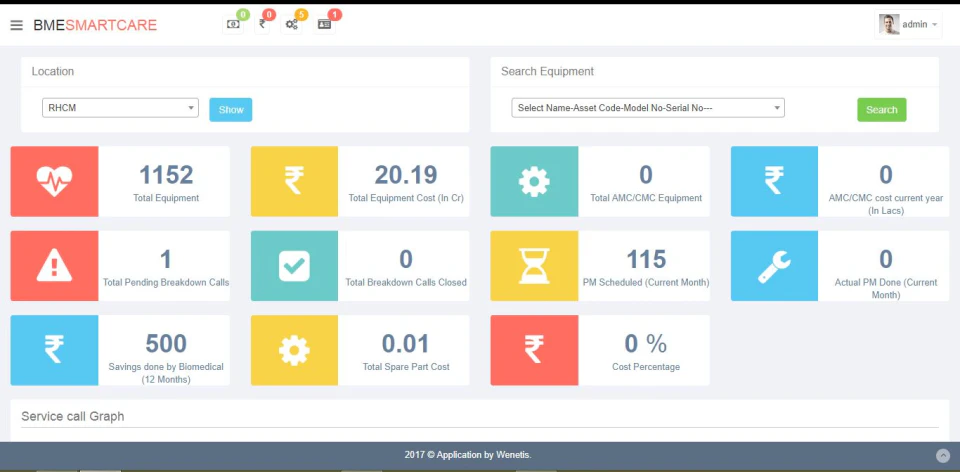Click the rupee icon for Total Equipment Cost

(x=294, y=181)
